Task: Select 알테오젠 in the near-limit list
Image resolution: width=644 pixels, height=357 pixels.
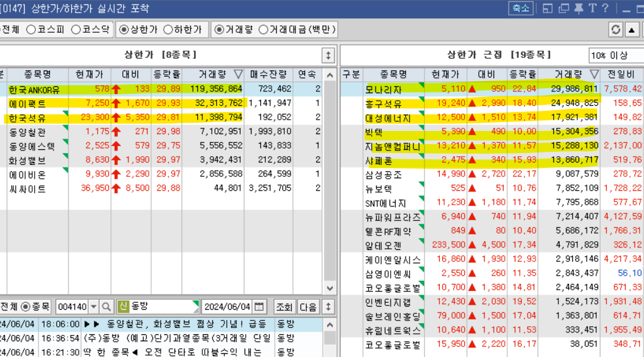Action: pyautogui.click(x=383, y=246)
